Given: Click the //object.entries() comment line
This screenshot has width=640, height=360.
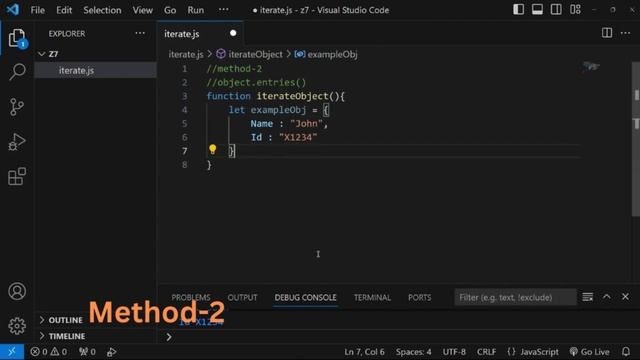Looking at the screenshot, I should pyautogui.click(x=256, y=82).
